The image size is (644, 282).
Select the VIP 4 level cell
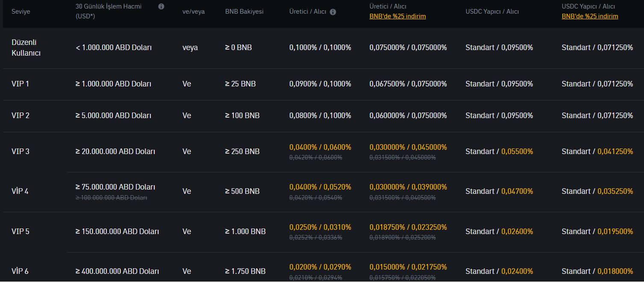click(20, 191)
